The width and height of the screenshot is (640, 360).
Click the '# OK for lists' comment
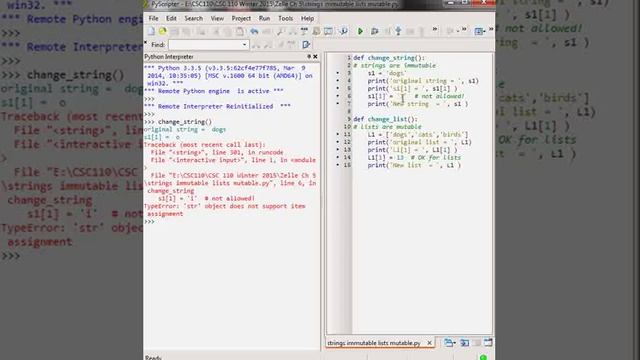(x=436, y=158)
